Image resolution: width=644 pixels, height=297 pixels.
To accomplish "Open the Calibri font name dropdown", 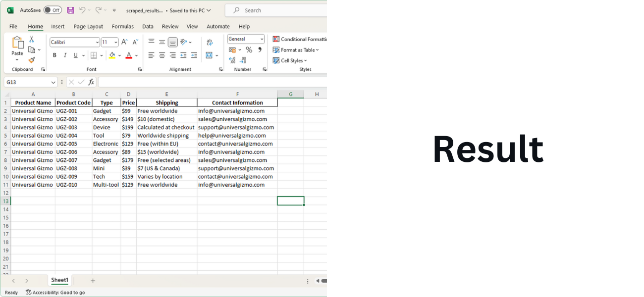I will (x=75, y=43).
